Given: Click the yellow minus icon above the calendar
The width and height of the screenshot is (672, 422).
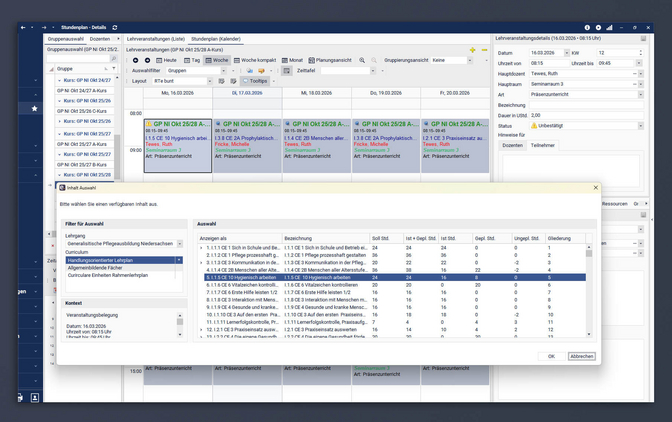Looking at the screenshot, I should (x=484, y=50).
